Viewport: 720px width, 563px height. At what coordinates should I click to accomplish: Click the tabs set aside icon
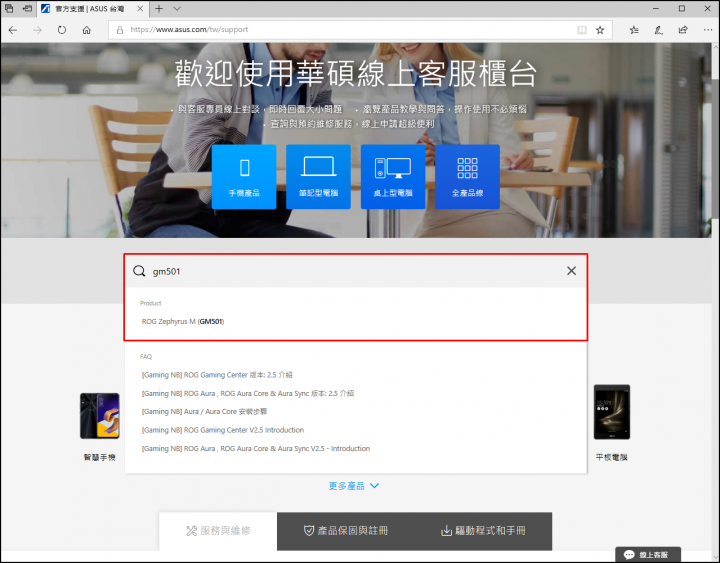[x=9, y=8]
